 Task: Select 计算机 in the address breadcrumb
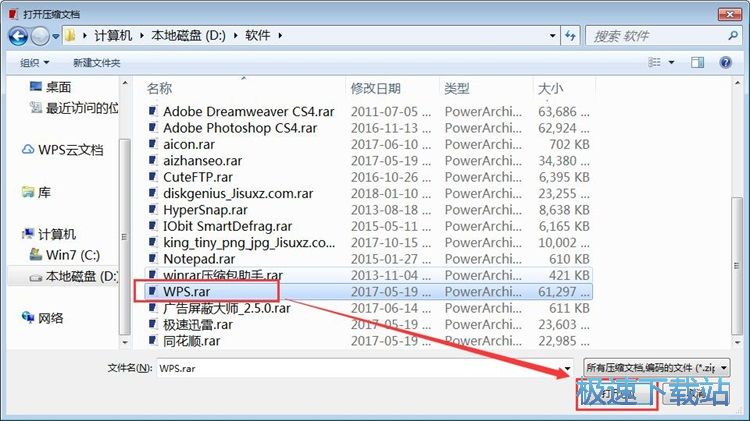click(112, 35)
